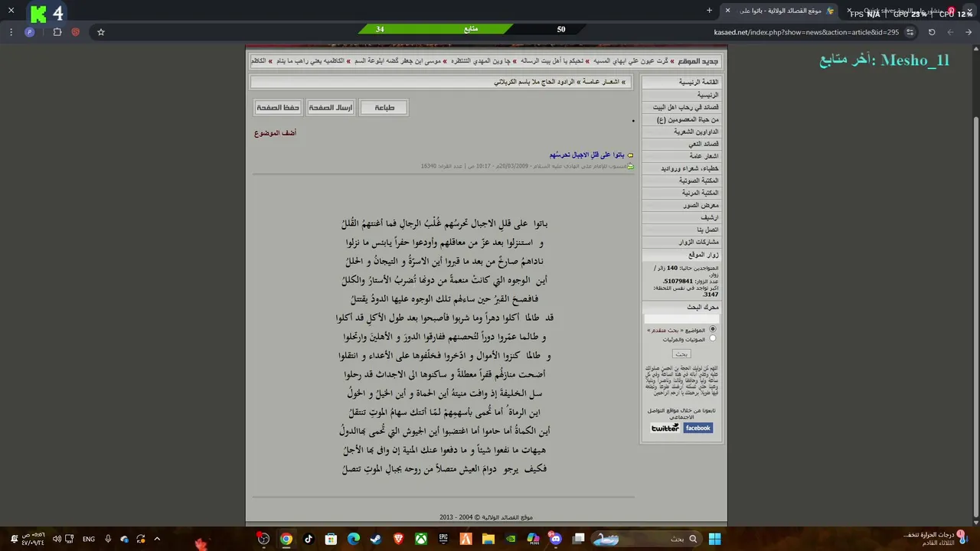This screenshot has height=551, width=980.
Task: Click the site search text field
Action: (681, 319)
